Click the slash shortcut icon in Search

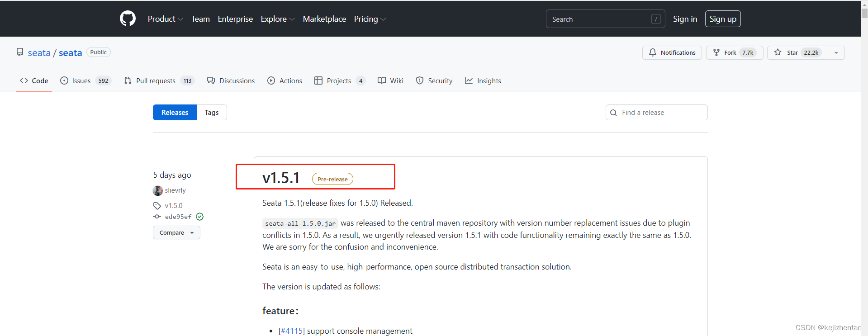[x=656, y=19]
